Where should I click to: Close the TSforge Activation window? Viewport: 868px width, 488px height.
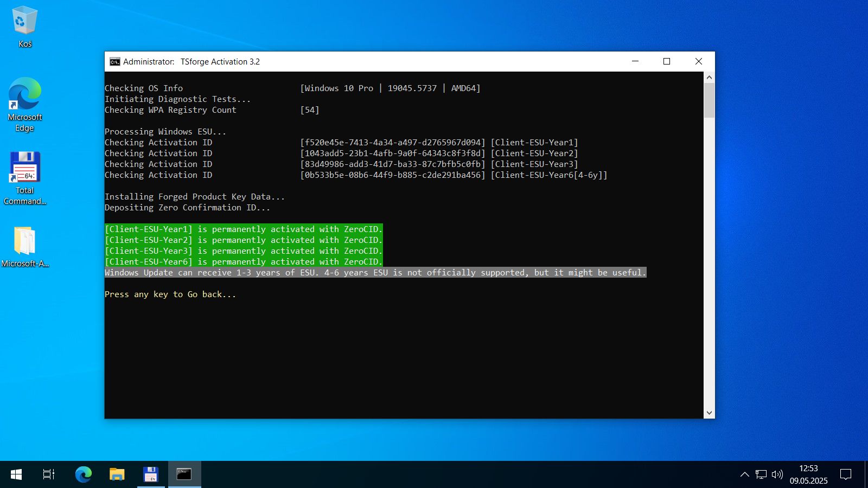pyautogui.click(x=699, y=61)
